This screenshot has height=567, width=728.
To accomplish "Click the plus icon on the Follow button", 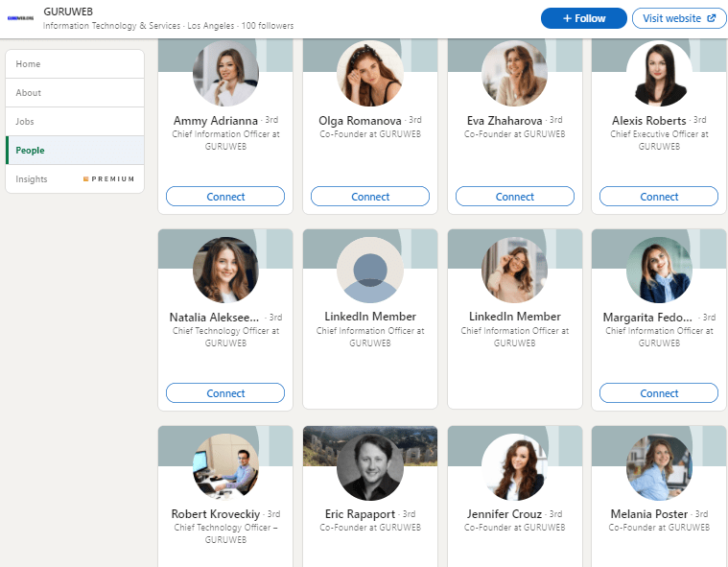I will [x=567, y=18].
